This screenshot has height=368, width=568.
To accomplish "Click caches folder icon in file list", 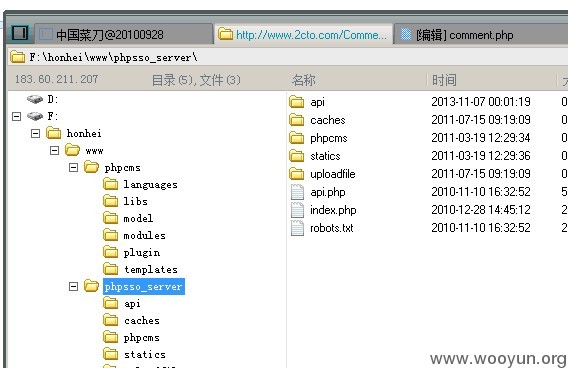I will coord(297,120).
